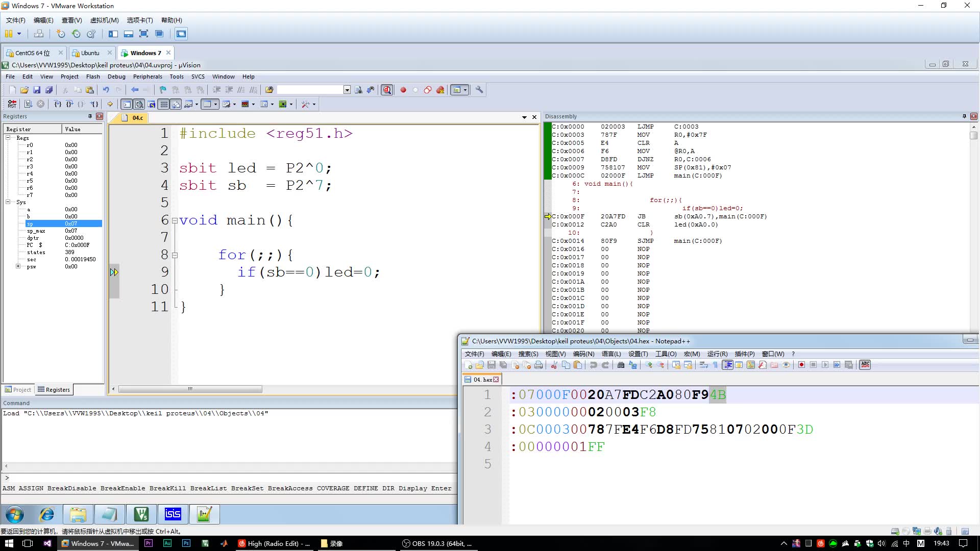
Task: Click the Disable all breakpoints icon
Action: click(x=428, y=90)
